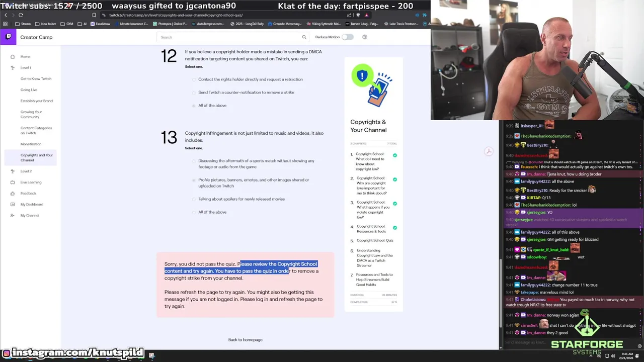The width and height of the screenshot is (644, 362).
Task: Open Going Live in sidebar
Action: click(x=29, y=89)
